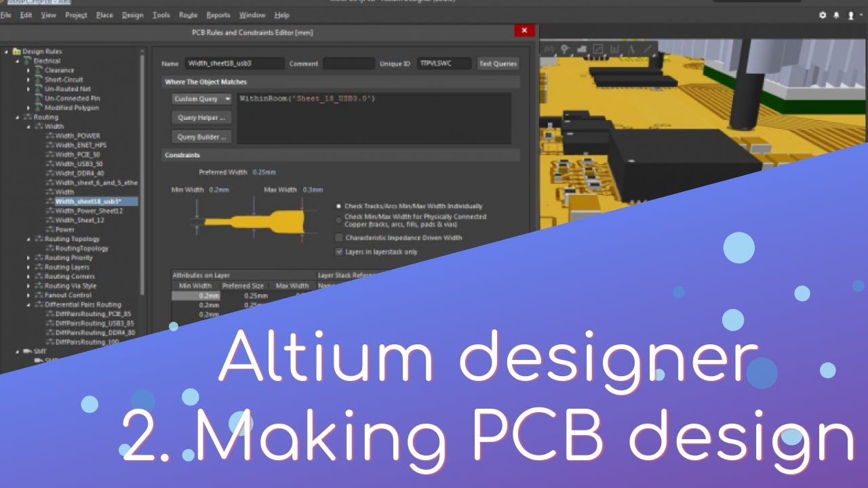
Task: Click the Name field Width_sheet18_usb3
Action: click(x=235, y=64)
